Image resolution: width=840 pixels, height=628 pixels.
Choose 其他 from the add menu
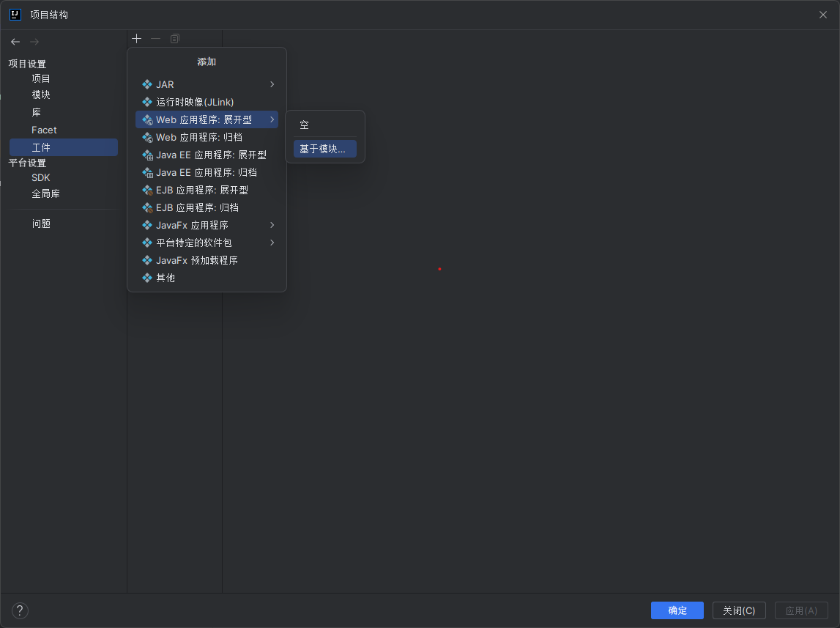point(207,278)
